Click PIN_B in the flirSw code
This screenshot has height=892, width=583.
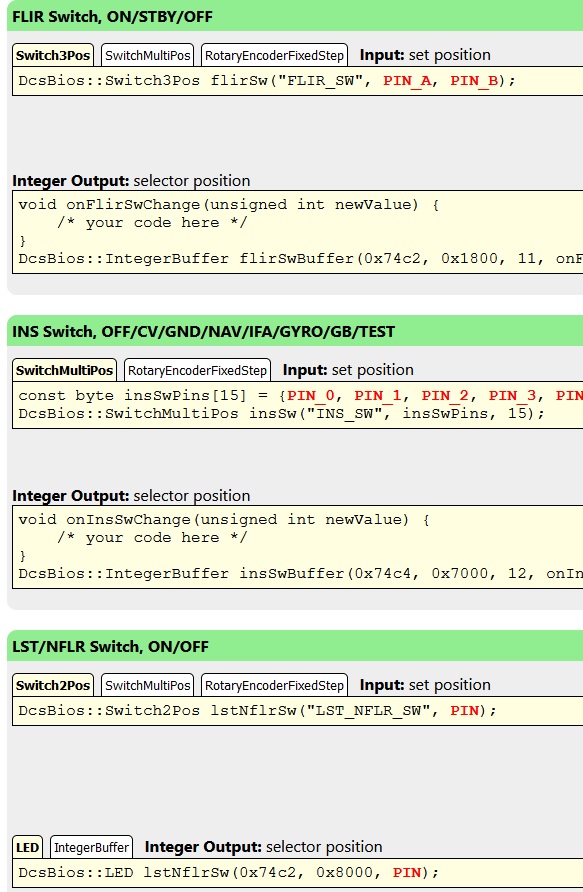(x=474, y=81)
